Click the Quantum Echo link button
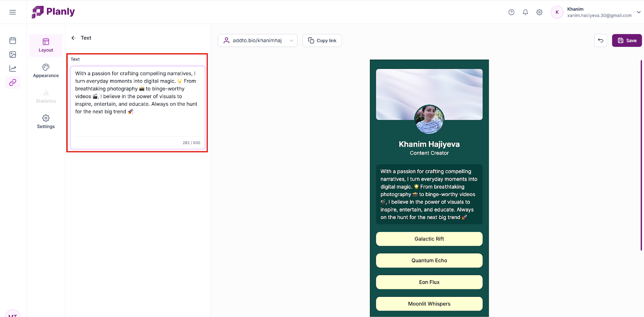 pos(429,261)
